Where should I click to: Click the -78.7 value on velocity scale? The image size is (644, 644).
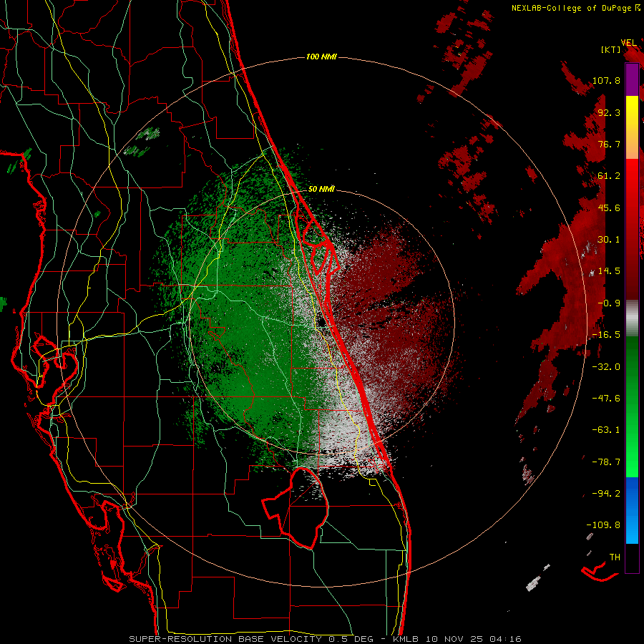[x=606, y=462]
